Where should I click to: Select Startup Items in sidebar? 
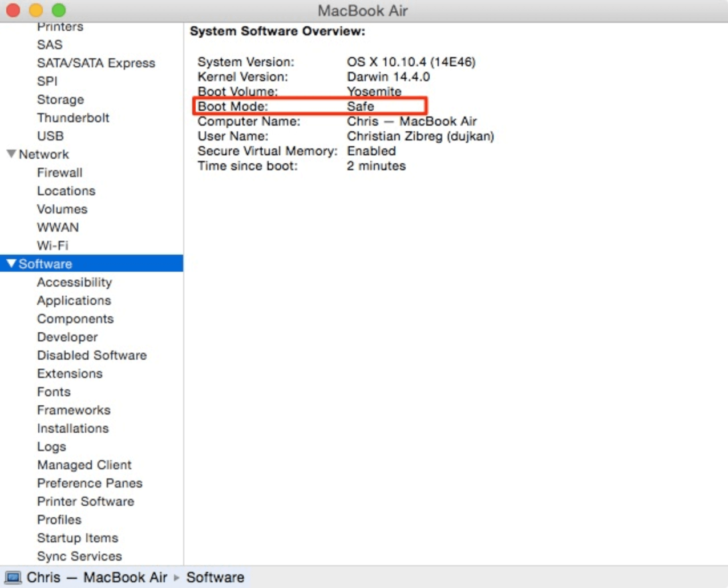coord(78,538)
